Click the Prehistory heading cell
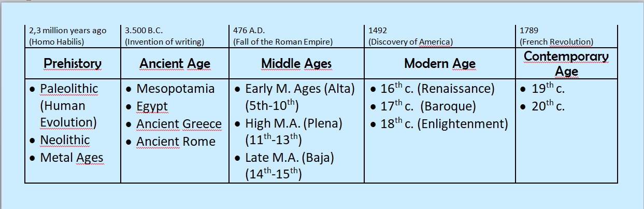 (73, 63)
